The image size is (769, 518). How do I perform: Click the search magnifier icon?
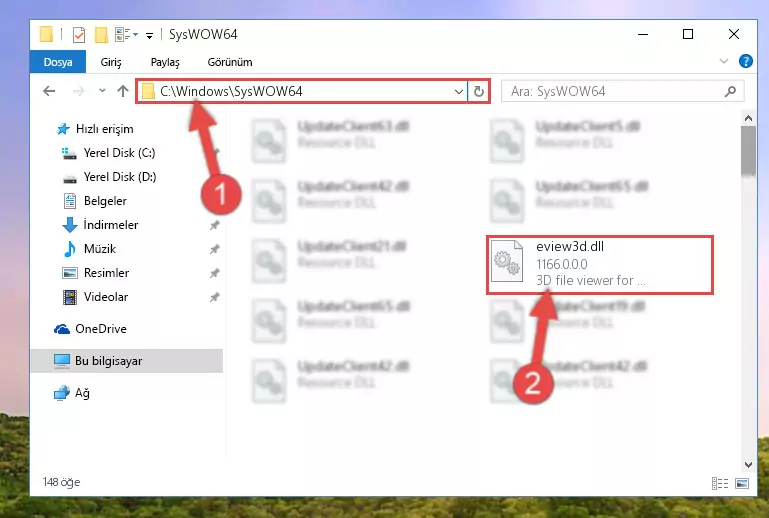pos(730,91)
